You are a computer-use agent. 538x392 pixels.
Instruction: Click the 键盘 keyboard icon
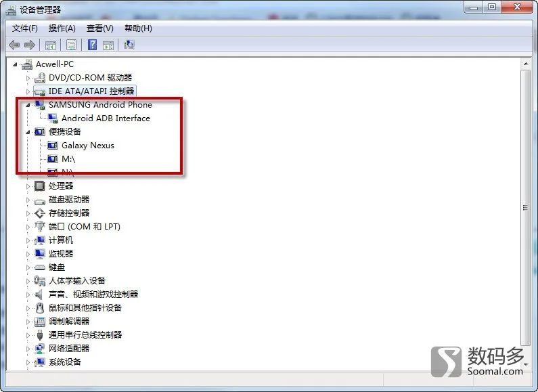[40, 267]
